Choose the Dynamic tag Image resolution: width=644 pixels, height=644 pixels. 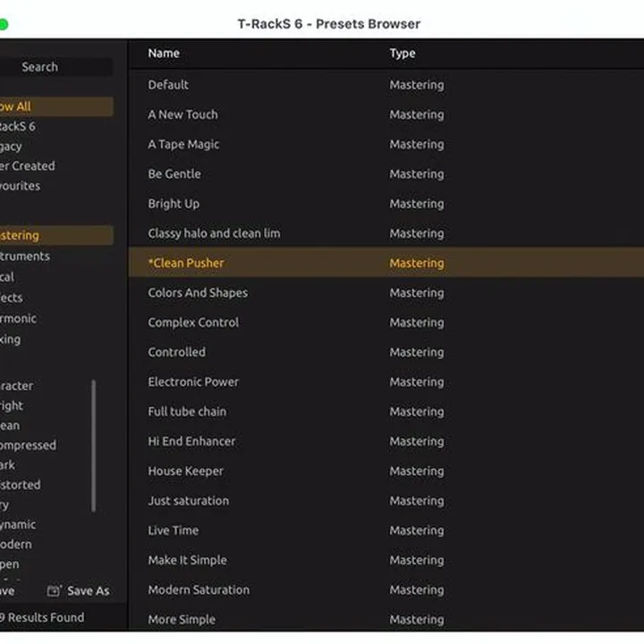[18, 524]
